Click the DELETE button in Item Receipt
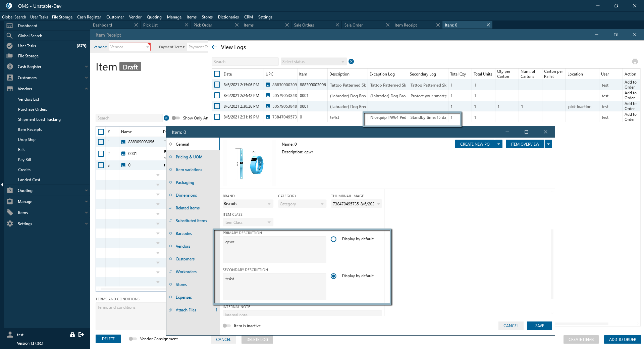644x349 pixels. click(x=108, y=339)
